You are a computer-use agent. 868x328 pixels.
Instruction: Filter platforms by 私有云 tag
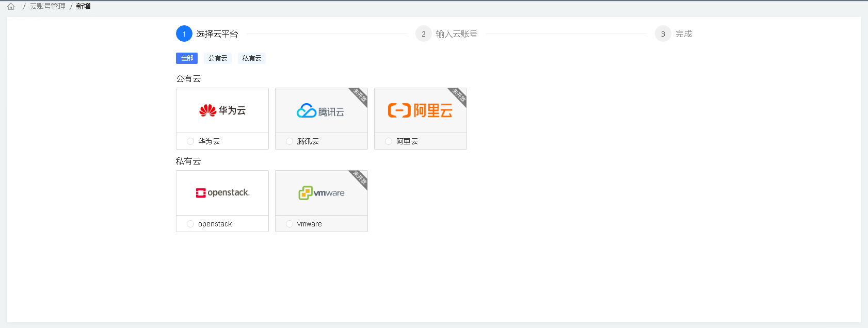(252, 58)
